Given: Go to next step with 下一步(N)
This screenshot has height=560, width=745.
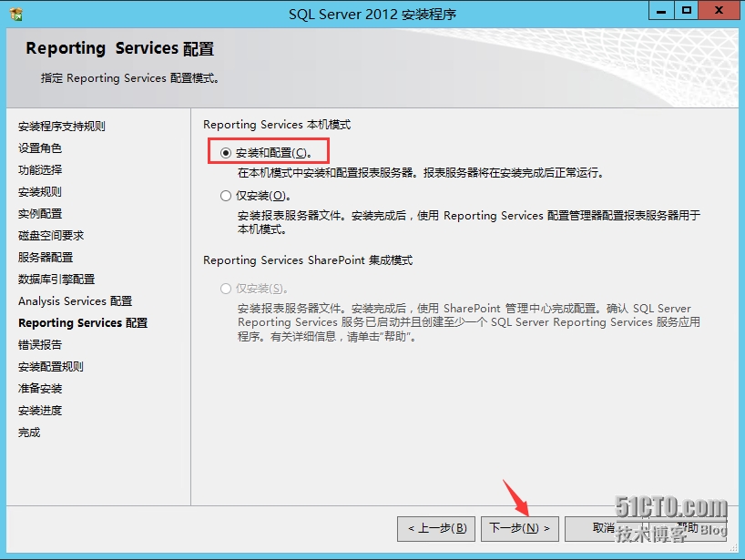Looking at the screenshot, I should pyautogui.click(x=520, y=529).
